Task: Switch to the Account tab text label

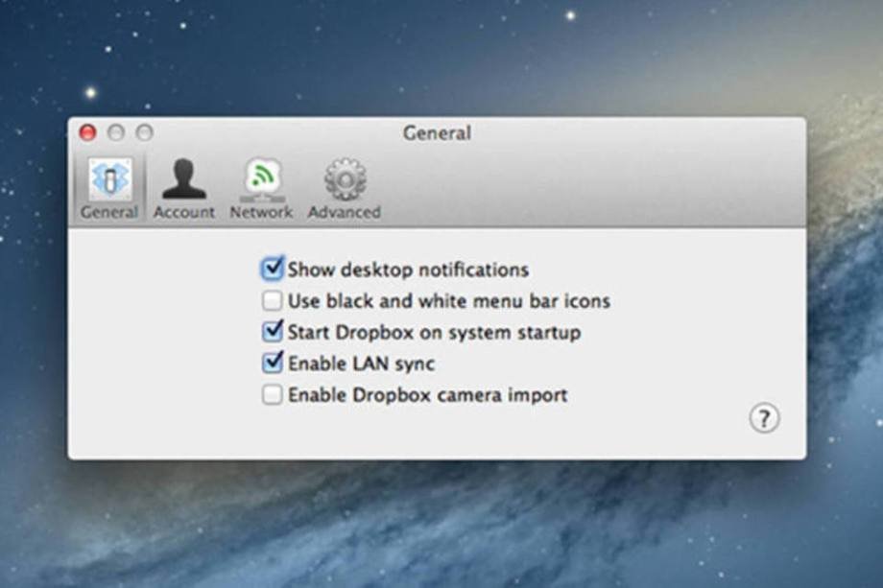Action: pyautogui.click(x=184, y=212)
